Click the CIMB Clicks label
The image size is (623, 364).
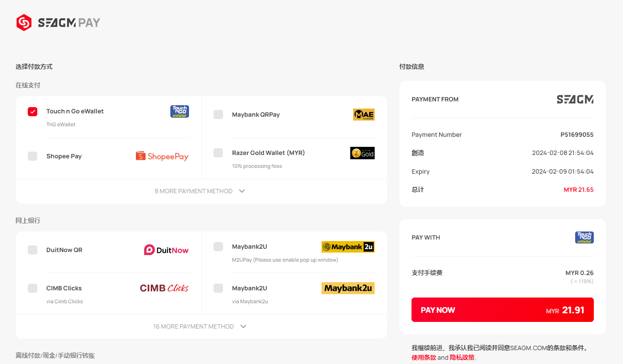click(64, 288)
